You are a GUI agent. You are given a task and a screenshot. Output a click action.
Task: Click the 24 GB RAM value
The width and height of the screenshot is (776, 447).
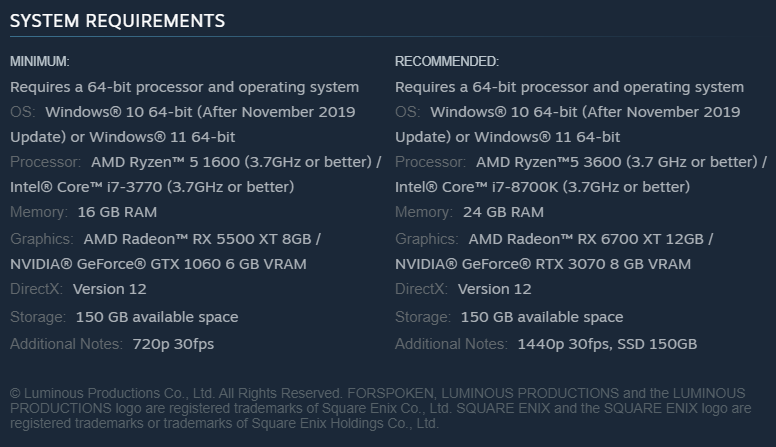pos(503,212)
